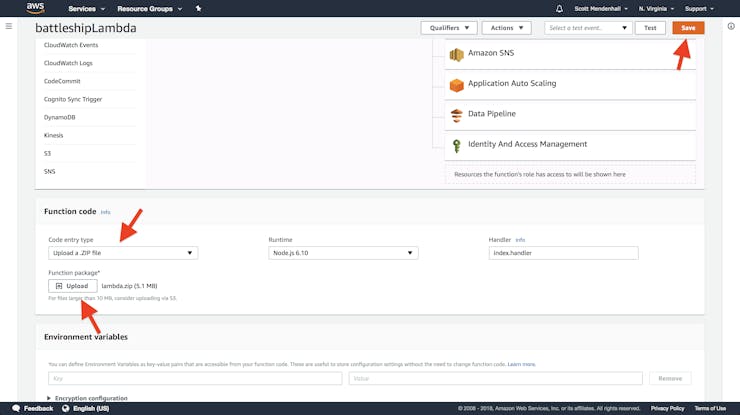This screenshot has width=740, height=415.
Task: Click the Test button
Action: 650,28
